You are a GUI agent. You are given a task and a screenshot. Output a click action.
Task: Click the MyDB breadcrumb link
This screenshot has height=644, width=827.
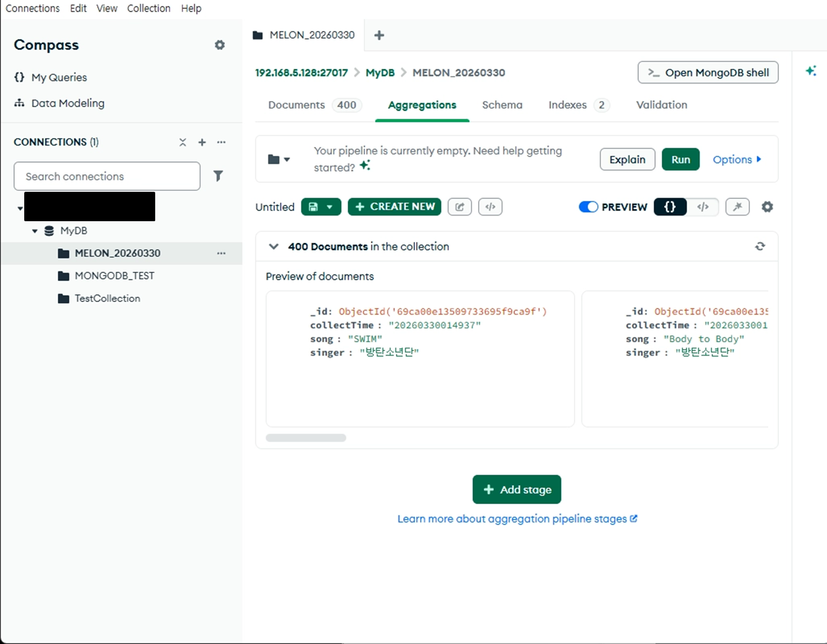click(380, 73)
